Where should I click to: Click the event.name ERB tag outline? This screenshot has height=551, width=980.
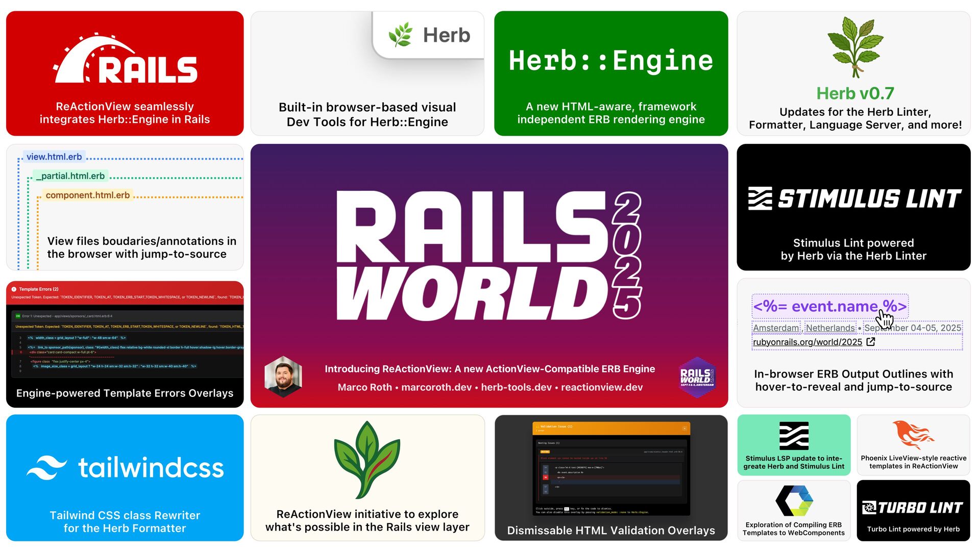coord(829,306)
